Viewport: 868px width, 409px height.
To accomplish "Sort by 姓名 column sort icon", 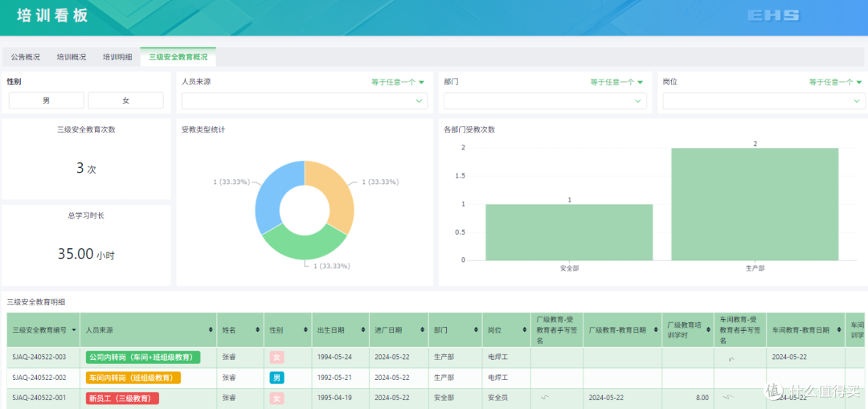I will pyautogui.click(x=259, y=330).
